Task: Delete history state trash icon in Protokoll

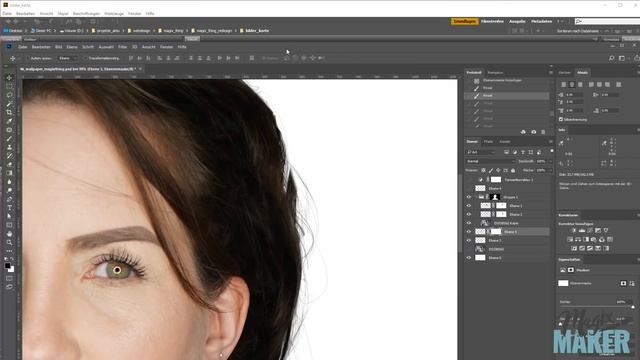Action: pos(543,132)
